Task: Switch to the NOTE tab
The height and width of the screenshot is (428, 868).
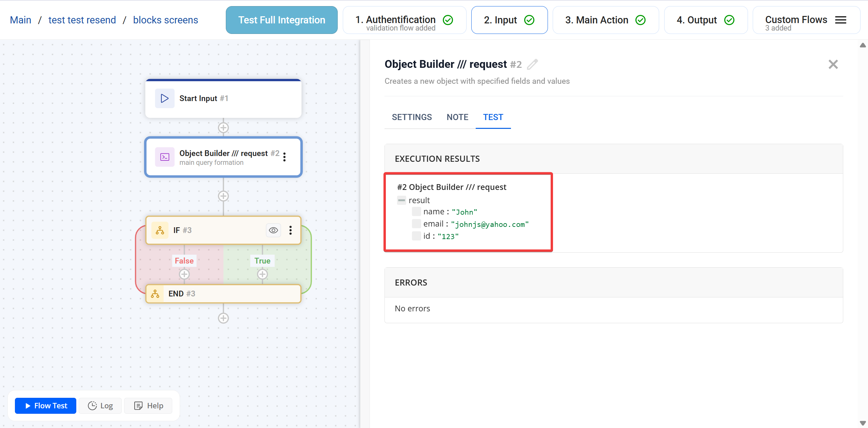Action: 457,117
